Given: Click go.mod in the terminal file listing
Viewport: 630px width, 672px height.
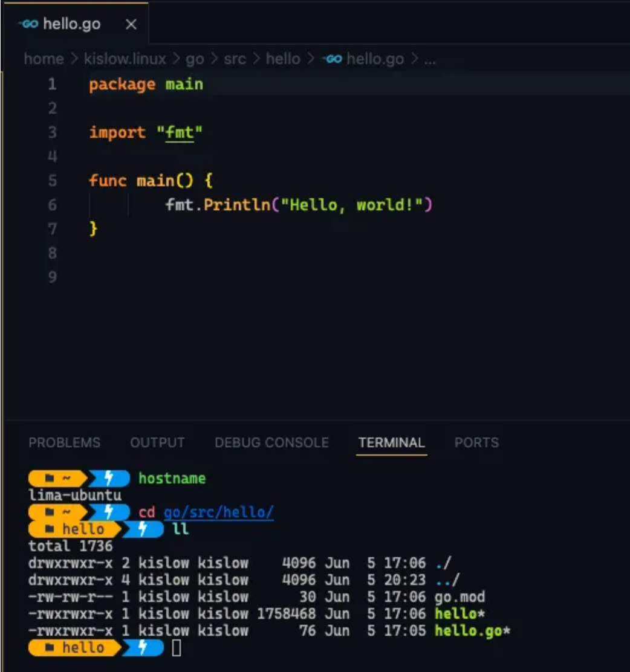Looking at the screenshot, I should pos(460,597).
